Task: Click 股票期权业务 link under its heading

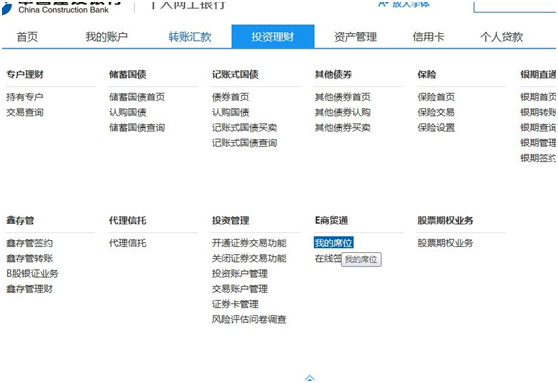Action: 445,243
